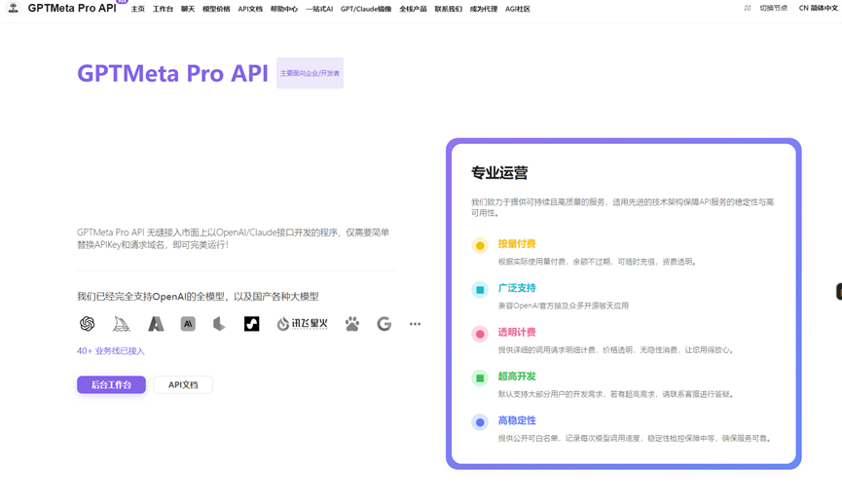This screenshot has height=504, width=842.
Task: Open 成为代理 in the top nav
Action: click(483, 9)
